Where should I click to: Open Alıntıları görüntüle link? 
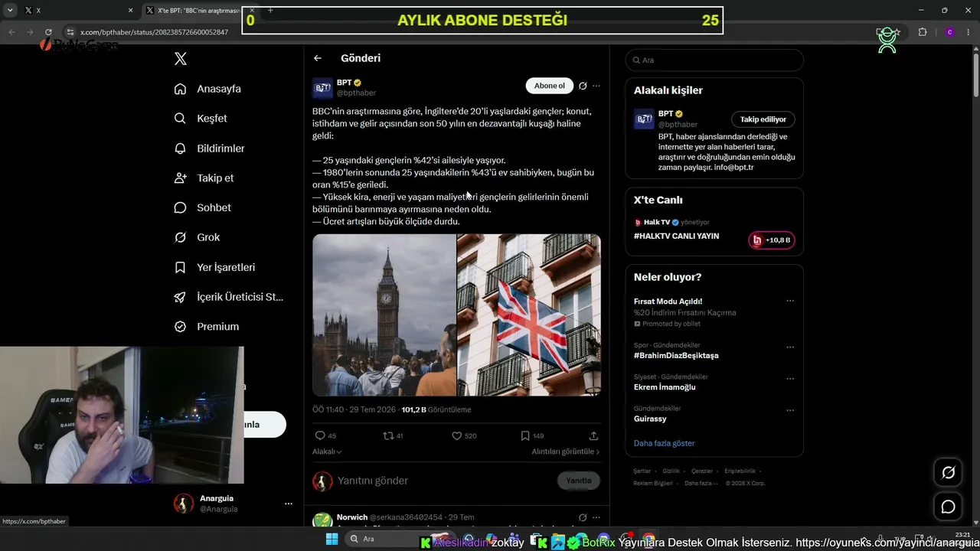click(566, 452)
